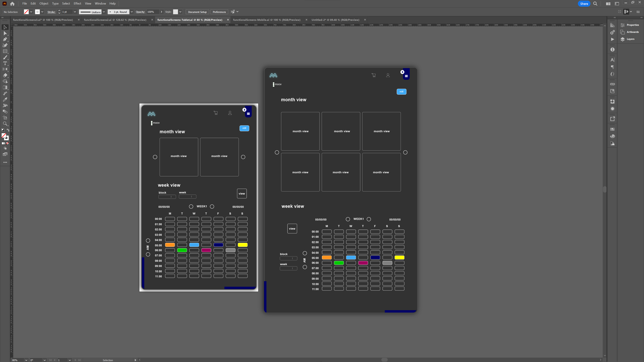644x362 pixels.
Task: Select the Rectangle tool
Action: [x=5, y=51]
